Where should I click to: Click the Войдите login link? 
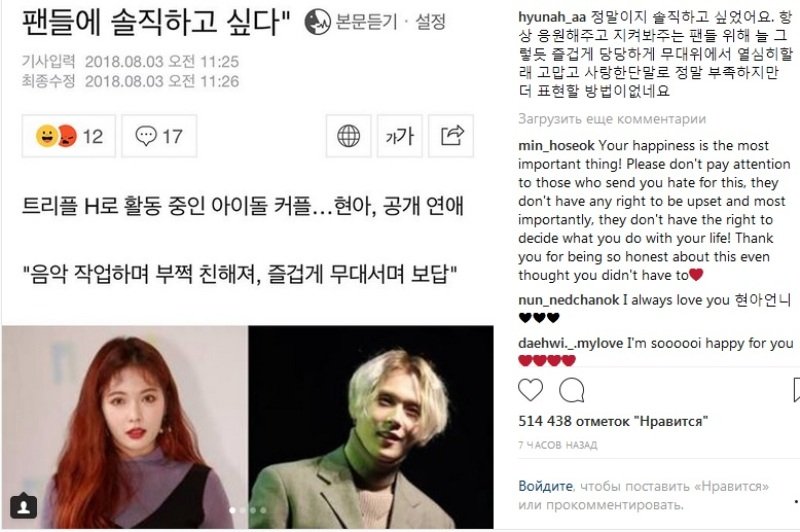tap(545, 486)
